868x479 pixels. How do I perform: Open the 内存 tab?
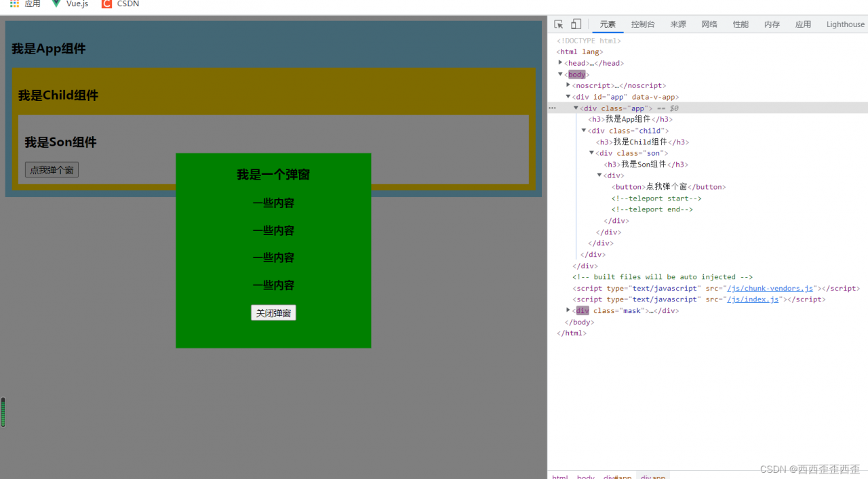[772, 24]
